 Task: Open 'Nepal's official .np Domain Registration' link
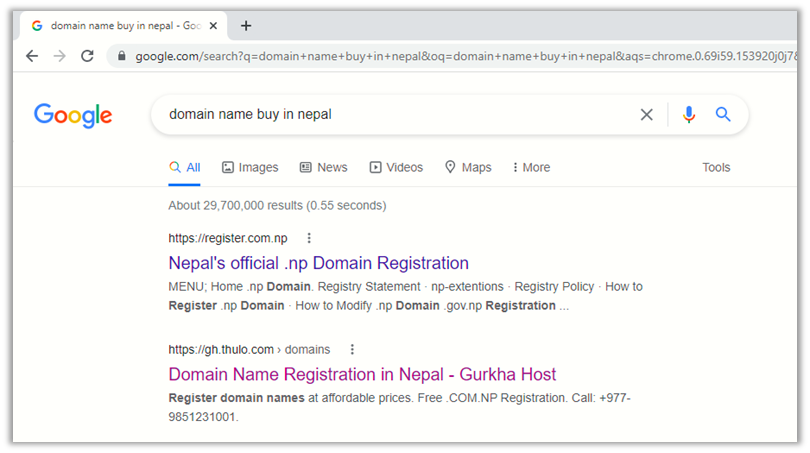coord(318,263)
